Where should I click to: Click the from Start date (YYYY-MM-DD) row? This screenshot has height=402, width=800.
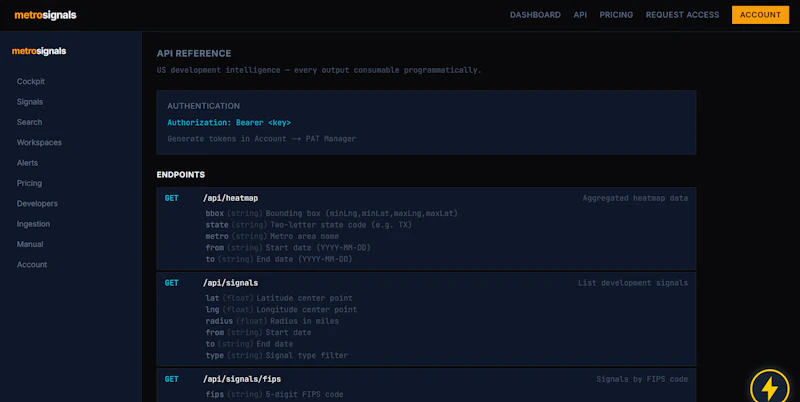[x=288, y=248]
